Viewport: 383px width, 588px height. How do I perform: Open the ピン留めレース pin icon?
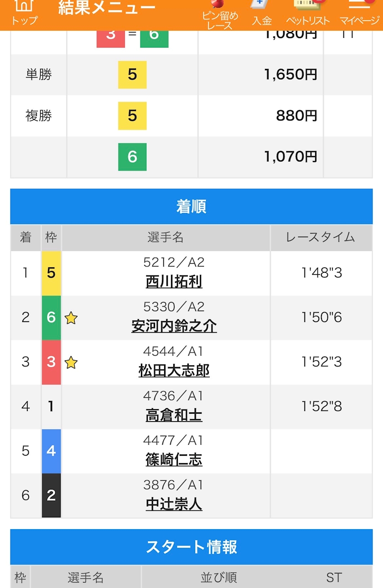(x=220, y=14)
